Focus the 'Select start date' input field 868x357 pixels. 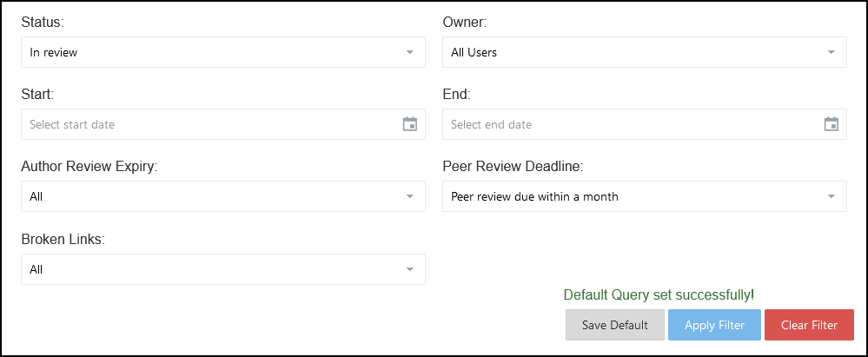coord(209,124)
